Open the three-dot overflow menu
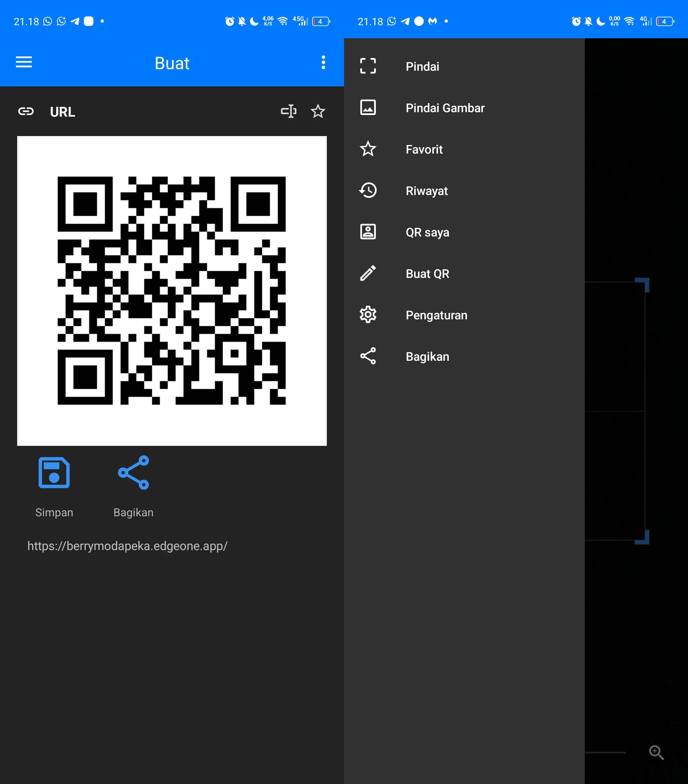Image resolution: width=688 pixels, height=784 pixels. click(323, 62)
